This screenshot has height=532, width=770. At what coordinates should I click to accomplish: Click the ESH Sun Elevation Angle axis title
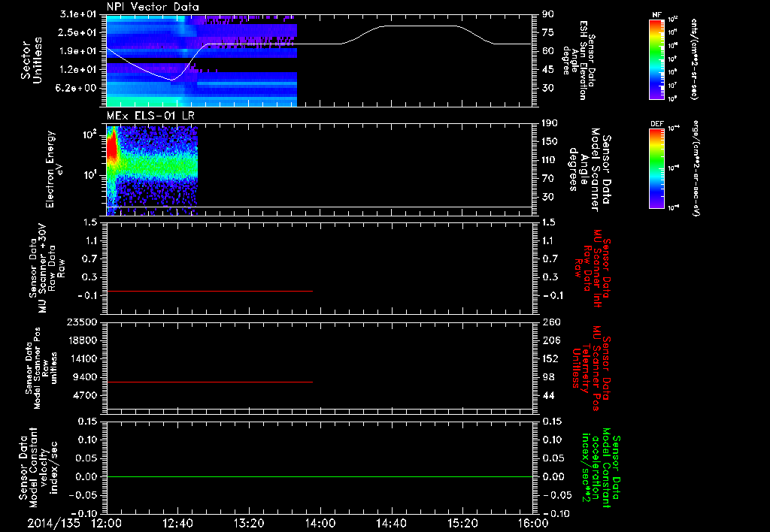point(579,60)
